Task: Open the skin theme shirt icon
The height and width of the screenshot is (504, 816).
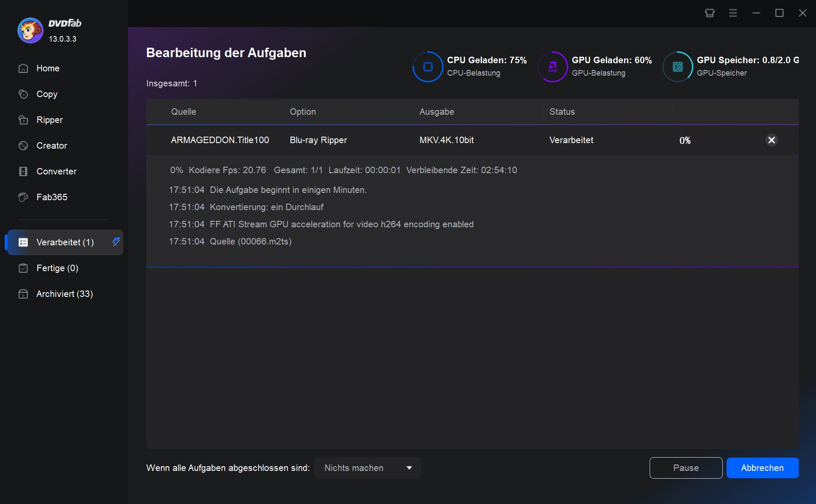Action: click(710, 13)
